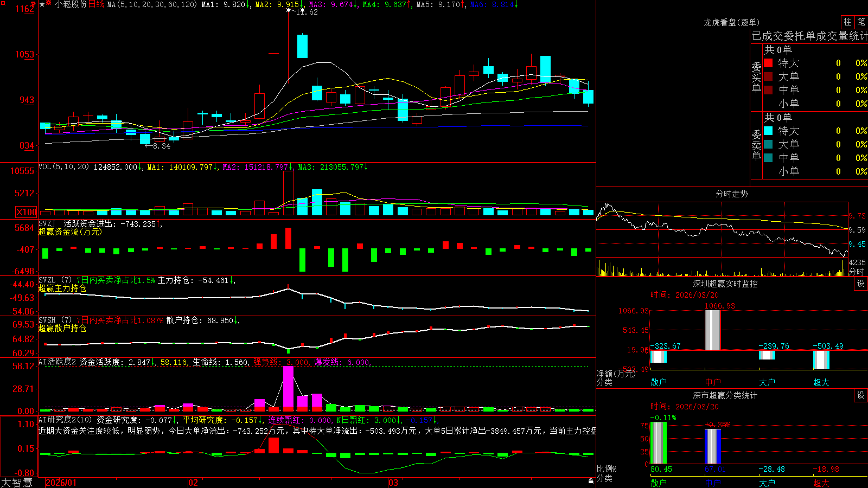Image resolution: width=868 pixels, height=488 pixels.
Task: Open the MA(5,10,20,30,60,120) indicator parameters
Action: click(x=152, y=4)
